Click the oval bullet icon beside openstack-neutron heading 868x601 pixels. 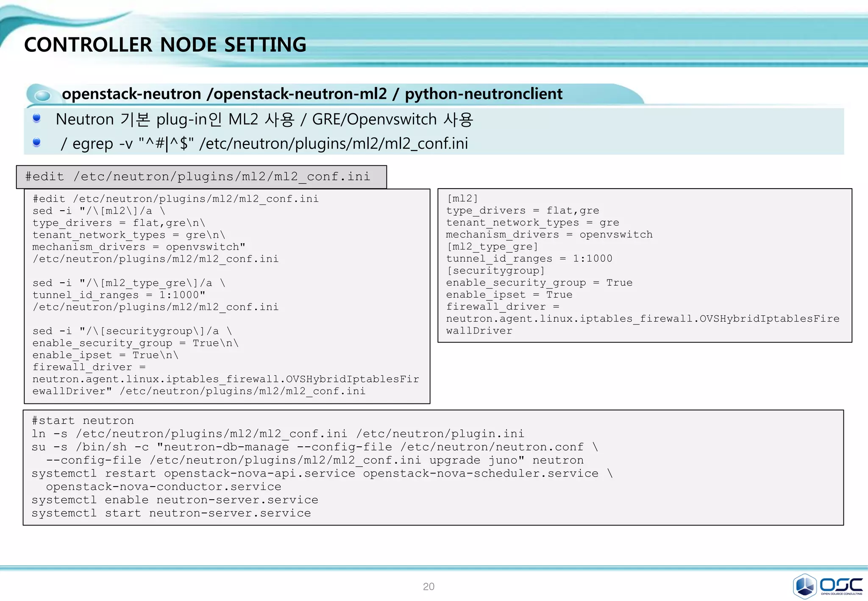click(x=42, y=95)
